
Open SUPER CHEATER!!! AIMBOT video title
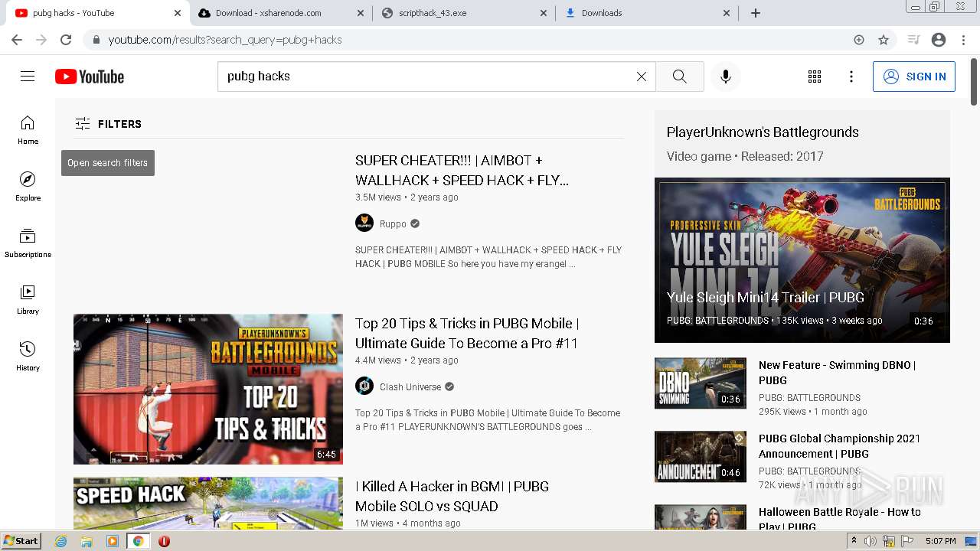462,171
